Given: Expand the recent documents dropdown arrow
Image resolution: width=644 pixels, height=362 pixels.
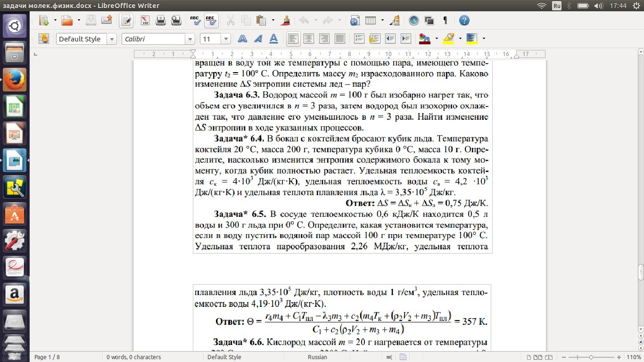Looking at the screenshot, I should [x=79, y=20].
